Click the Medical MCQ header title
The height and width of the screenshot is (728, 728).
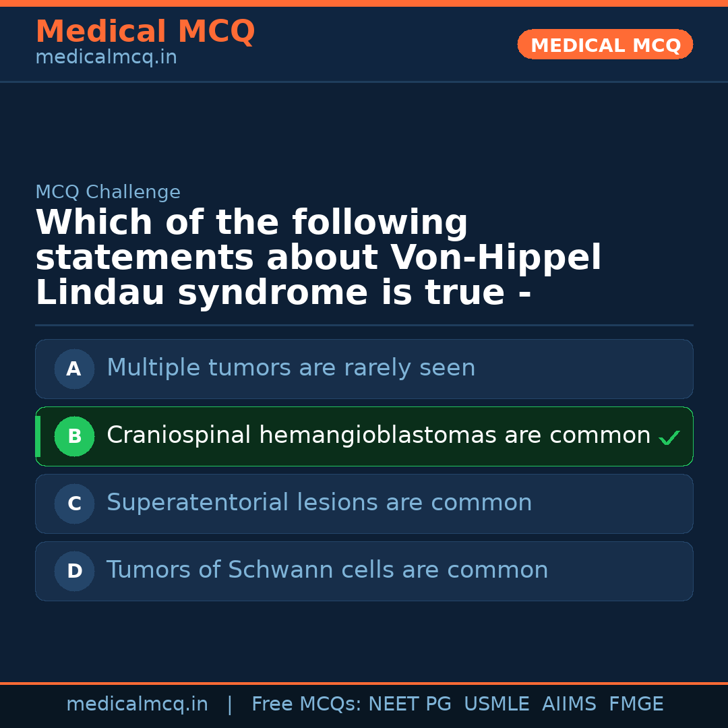[145, 32]
